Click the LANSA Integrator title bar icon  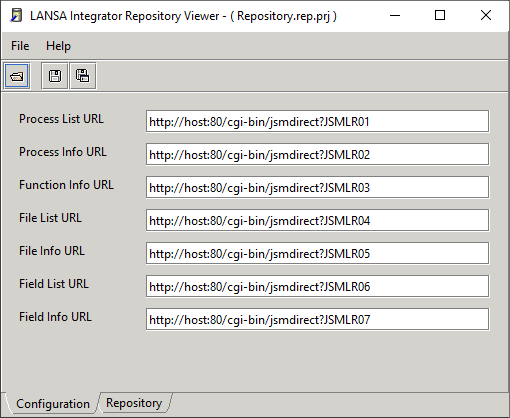[x=16, y=16]
